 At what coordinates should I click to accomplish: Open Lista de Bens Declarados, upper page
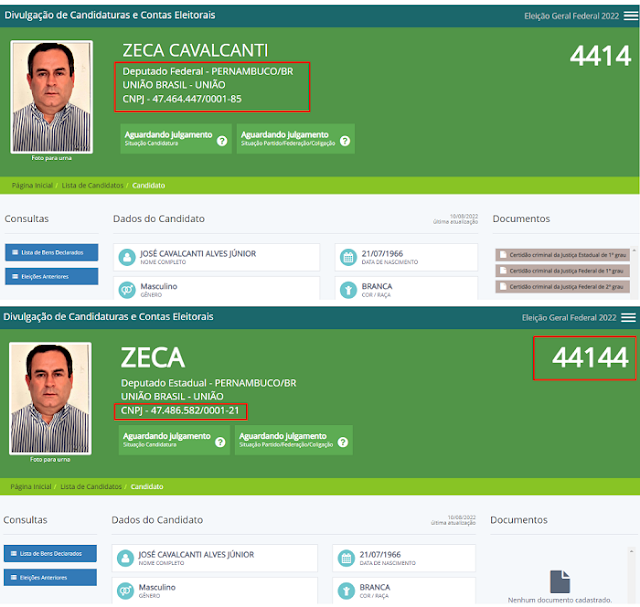point(51,252)
